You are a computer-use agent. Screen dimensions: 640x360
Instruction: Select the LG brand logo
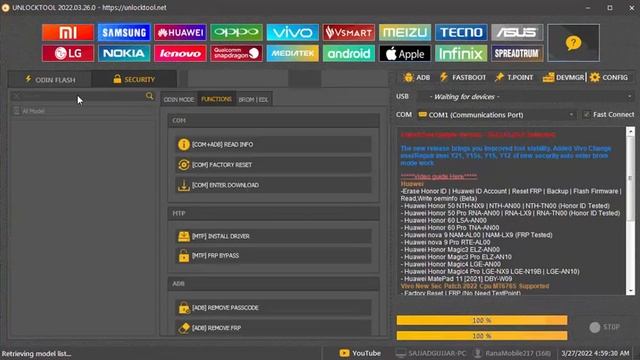[68, 53]
